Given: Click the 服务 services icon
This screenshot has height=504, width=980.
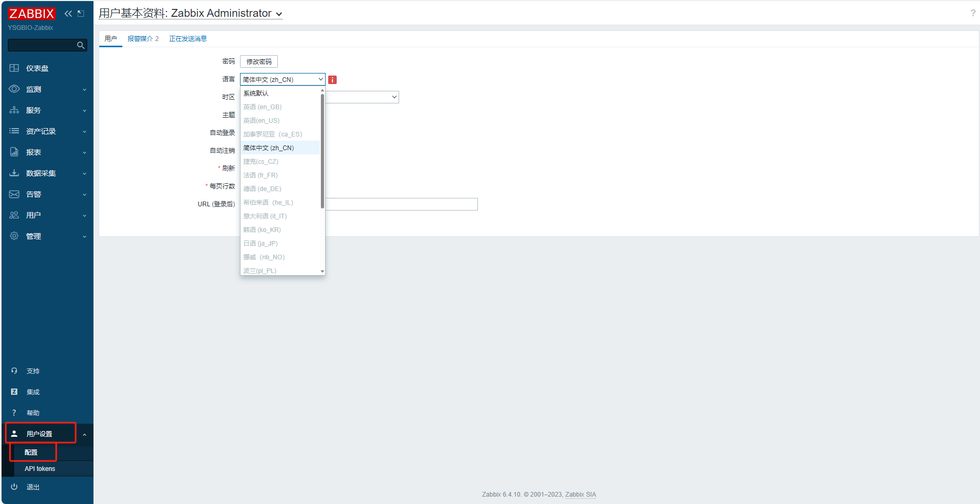Looking at the screenshot, I should [x=14, y=110].
